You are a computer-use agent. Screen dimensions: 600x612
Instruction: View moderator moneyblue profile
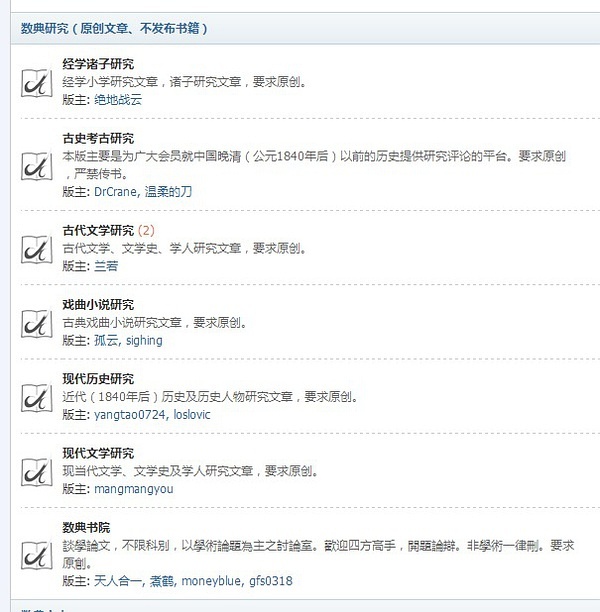[x=213, y=581]
